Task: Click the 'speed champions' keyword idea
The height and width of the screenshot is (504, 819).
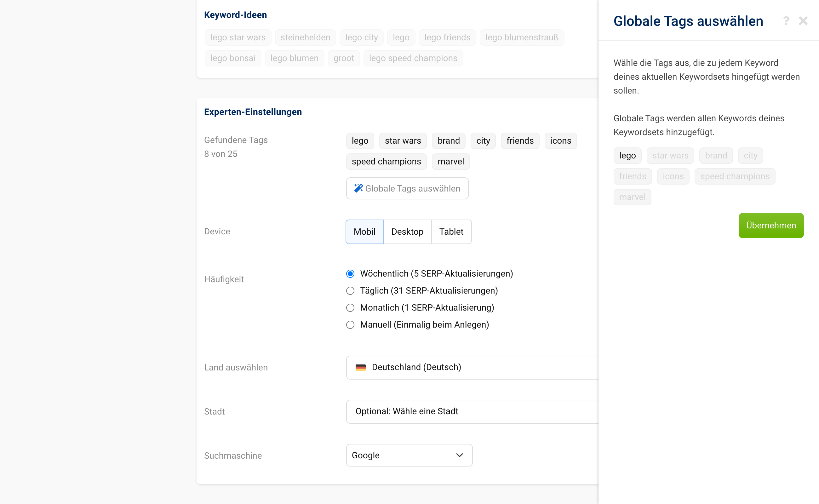Action: tap(413, 58)
